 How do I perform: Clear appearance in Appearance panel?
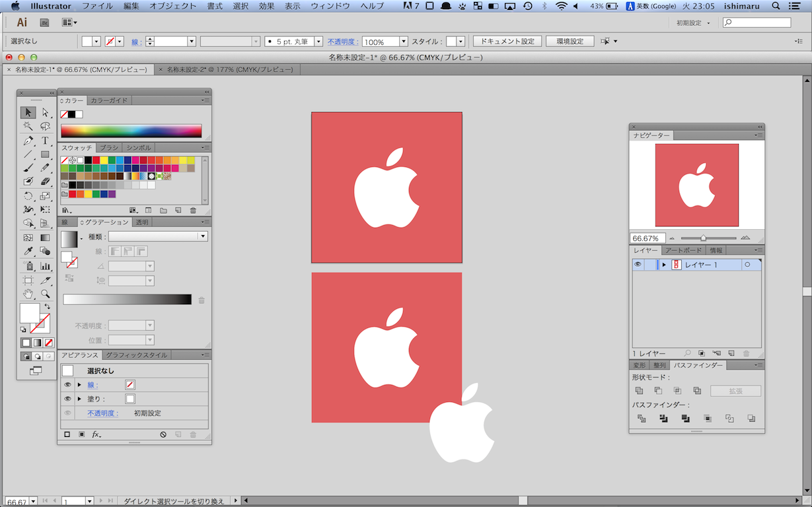click(163, 434)
